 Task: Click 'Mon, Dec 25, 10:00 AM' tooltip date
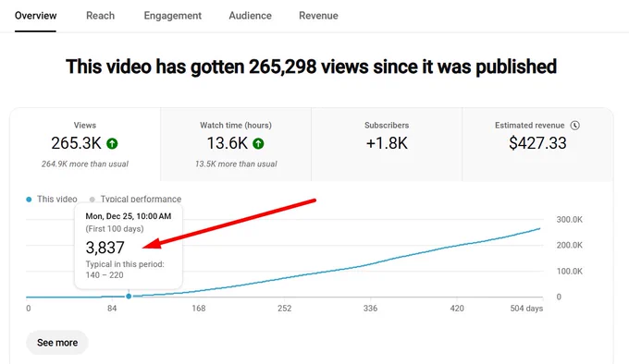pos(129,216)
